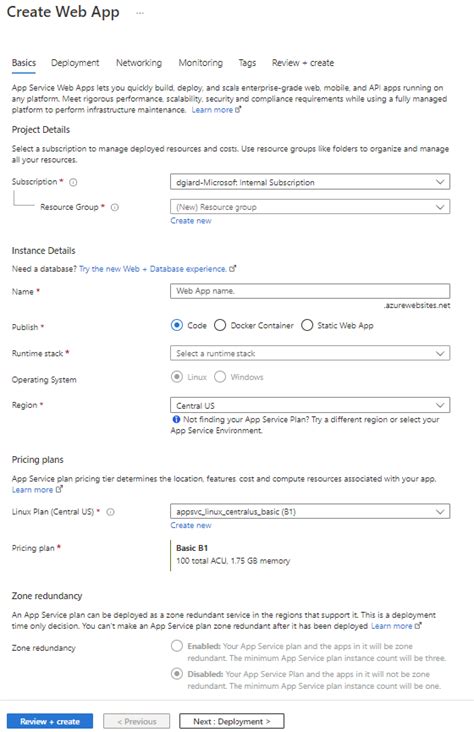
Task: Click the Zone redundancy section heading
Action: (47, 596)
